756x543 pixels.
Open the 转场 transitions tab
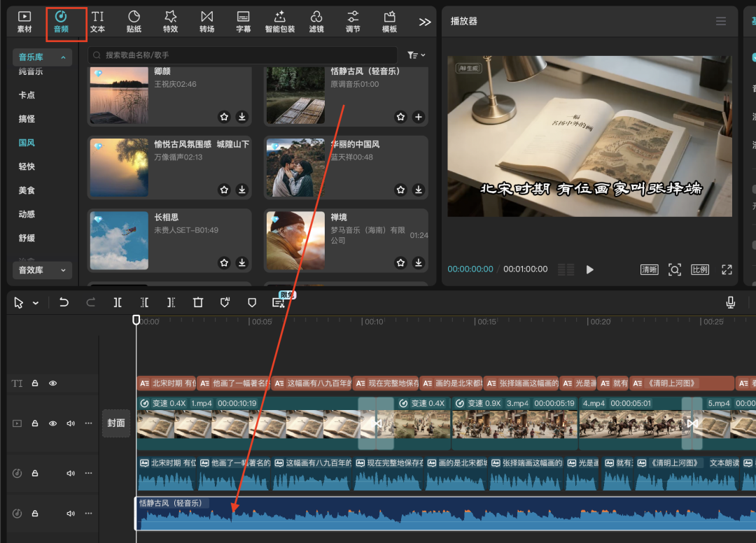[206, 22]
